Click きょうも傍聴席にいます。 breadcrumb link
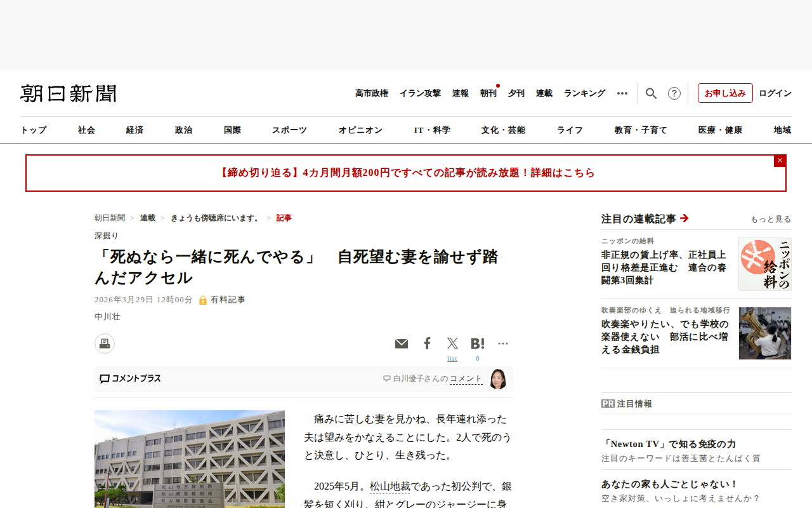The image size is (812, 508). pyautogui.click(x=216, y=218)
